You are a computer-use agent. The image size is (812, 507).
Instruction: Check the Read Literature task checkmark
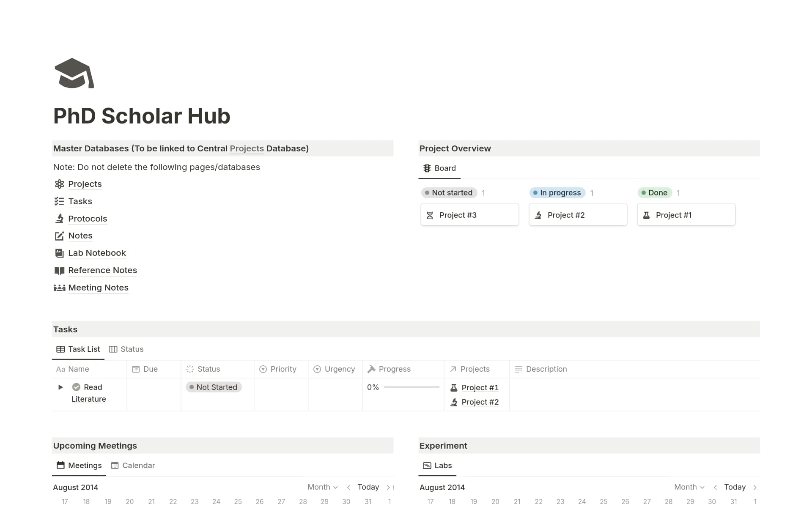(x=76, y=387)
